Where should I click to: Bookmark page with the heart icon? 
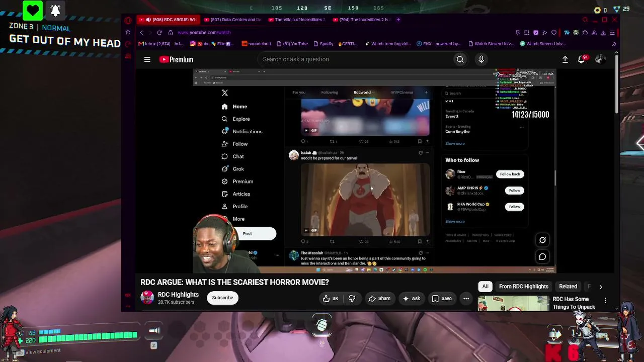[554, 33]
